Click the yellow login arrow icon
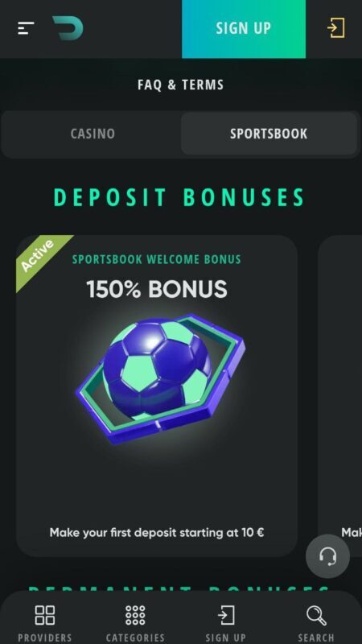This screenshot has width=362, height=644. pos(335,28)
